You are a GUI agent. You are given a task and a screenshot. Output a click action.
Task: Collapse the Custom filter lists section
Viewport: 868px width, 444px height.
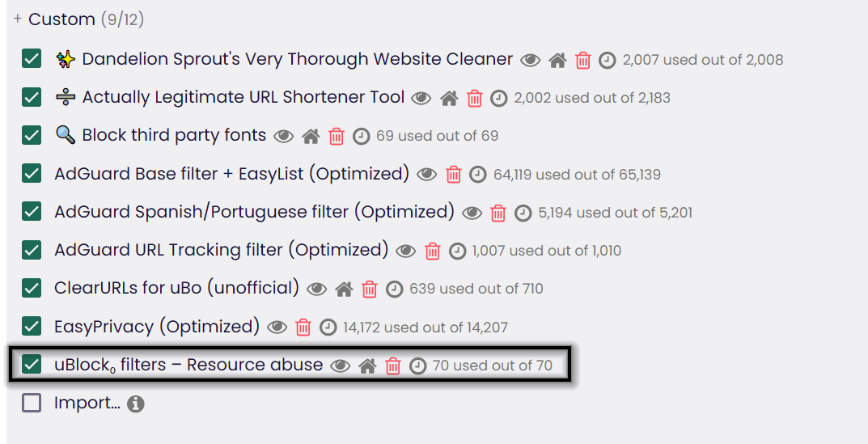point(18,19)
